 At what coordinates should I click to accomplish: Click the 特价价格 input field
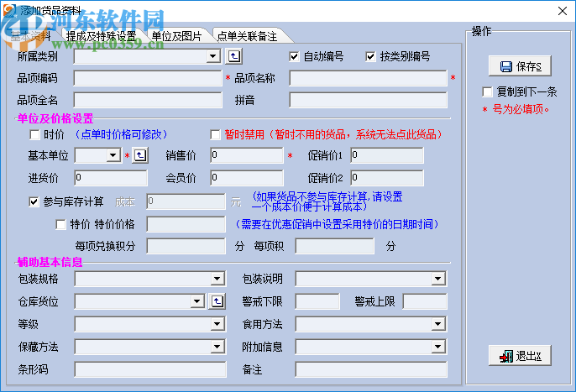coord(186,224)
